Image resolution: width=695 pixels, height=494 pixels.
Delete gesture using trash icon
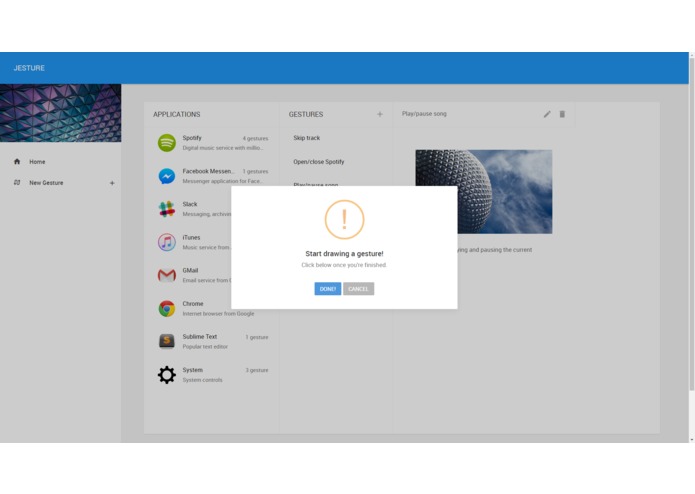[x=562, y=114]
